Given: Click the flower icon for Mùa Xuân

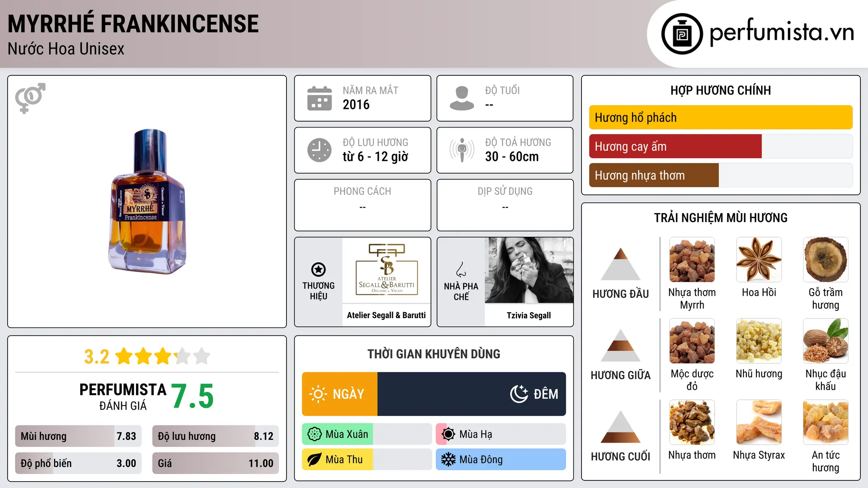Looking at the screenshot, I should 314,434.
